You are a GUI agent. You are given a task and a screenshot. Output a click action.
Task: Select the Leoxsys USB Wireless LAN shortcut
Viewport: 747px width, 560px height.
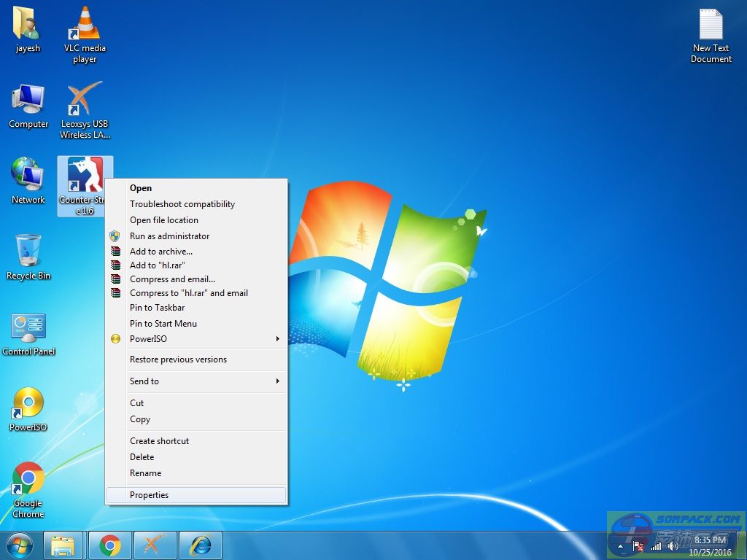coord(85,109)
